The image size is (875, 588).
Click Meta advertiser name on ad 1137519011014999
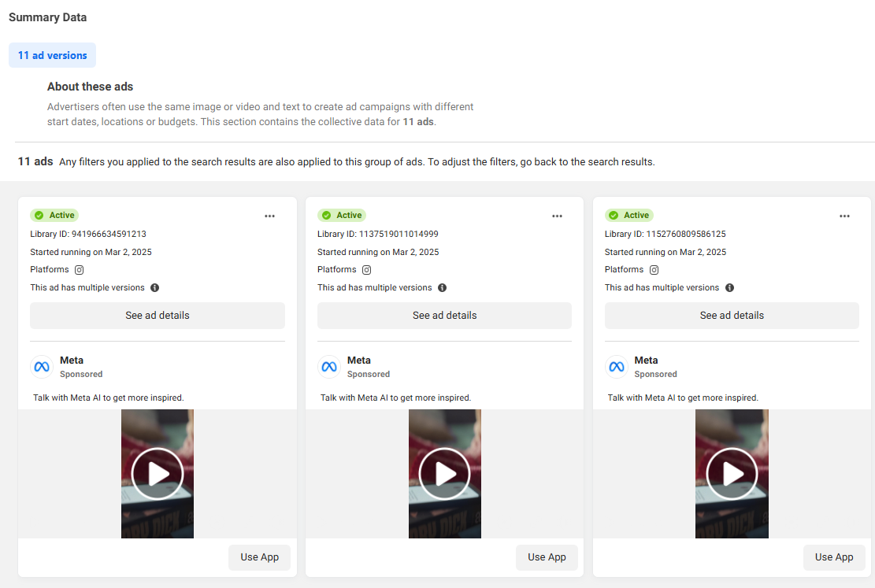click(359, 361)
